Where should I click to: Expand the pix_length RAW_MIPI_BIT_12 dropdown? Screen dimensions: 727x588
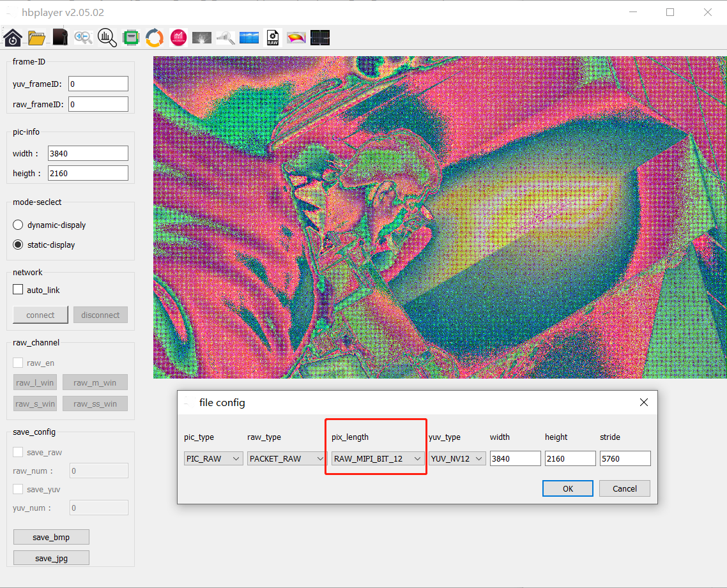[378, 458]
